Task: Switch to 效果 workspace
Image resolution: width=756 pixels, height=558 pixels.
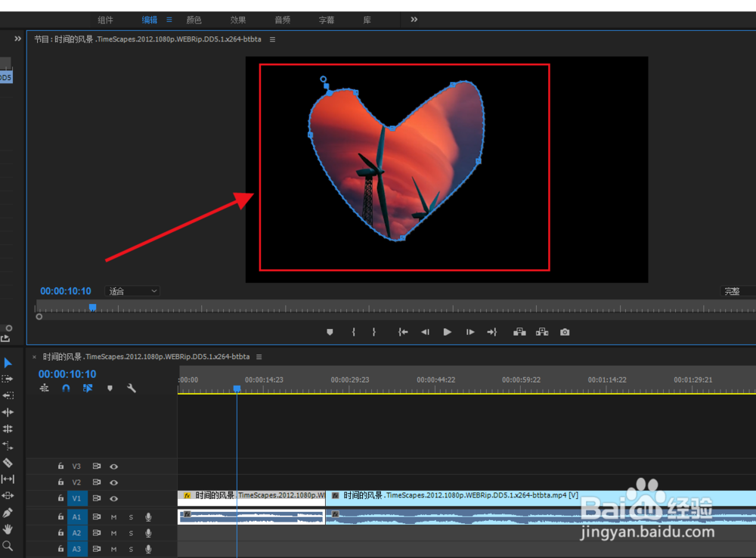Action: 238,20
